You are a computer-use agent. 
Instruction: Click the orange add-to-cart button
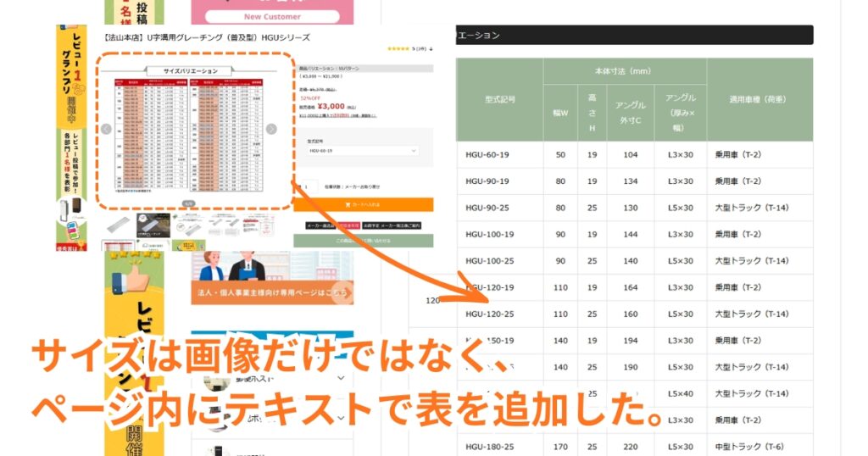click(x=363, y=205)
